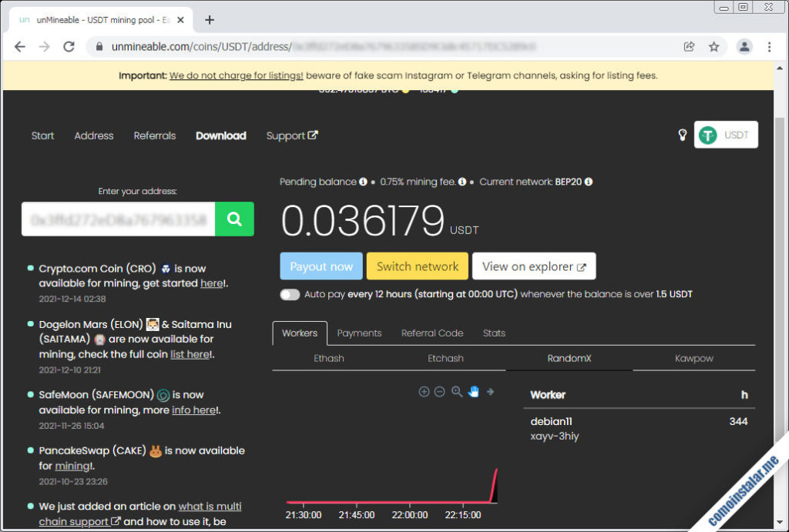
Task: Switch to the Workers tab
Action: (x=300, y=333)
